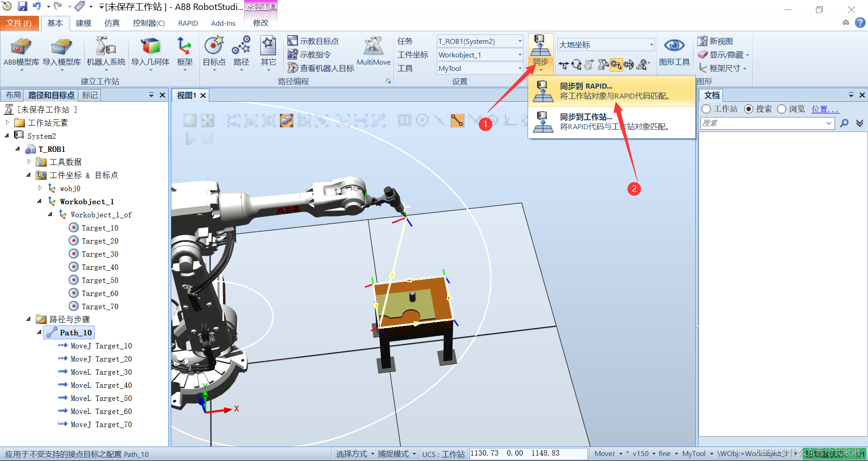
Task: Click 查看机器人目标
Action: pos(321,68)
